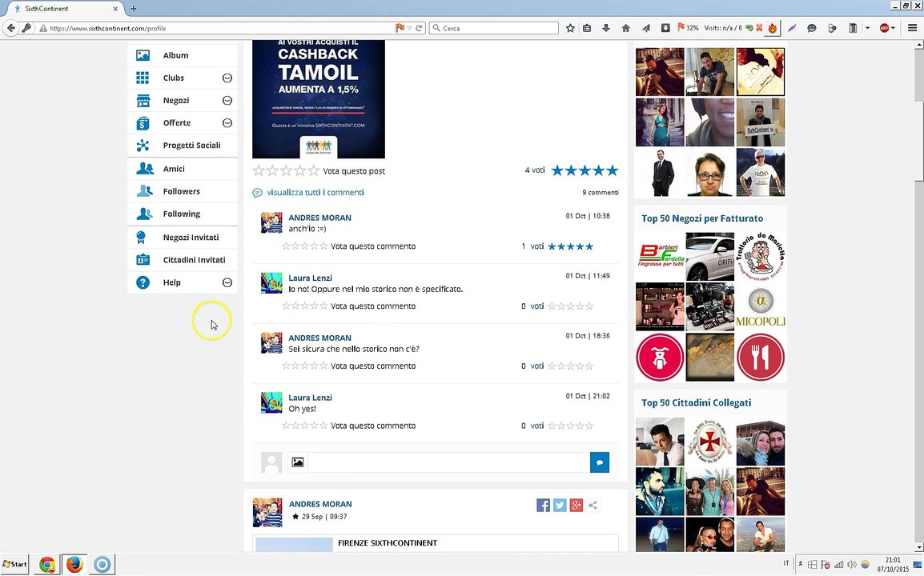Click voti link on Sei sicura comment
This screenshot has height=576, width=924.
coord(536,366)
